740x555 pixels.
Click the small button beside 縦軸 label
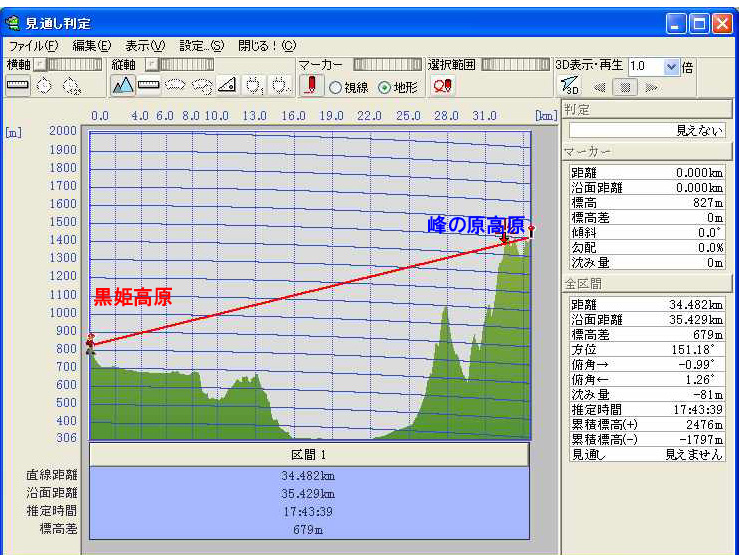(151, 64)
